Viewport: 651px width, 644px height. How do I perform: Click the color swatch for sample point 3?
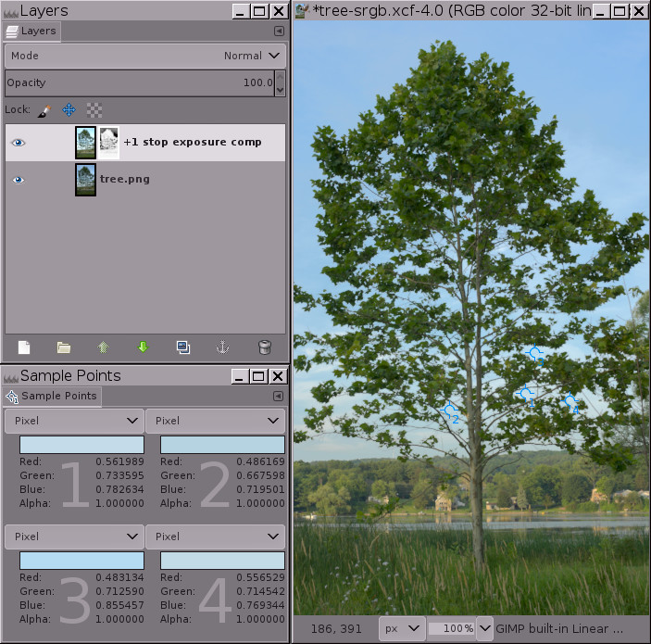[x=81, y=561]
